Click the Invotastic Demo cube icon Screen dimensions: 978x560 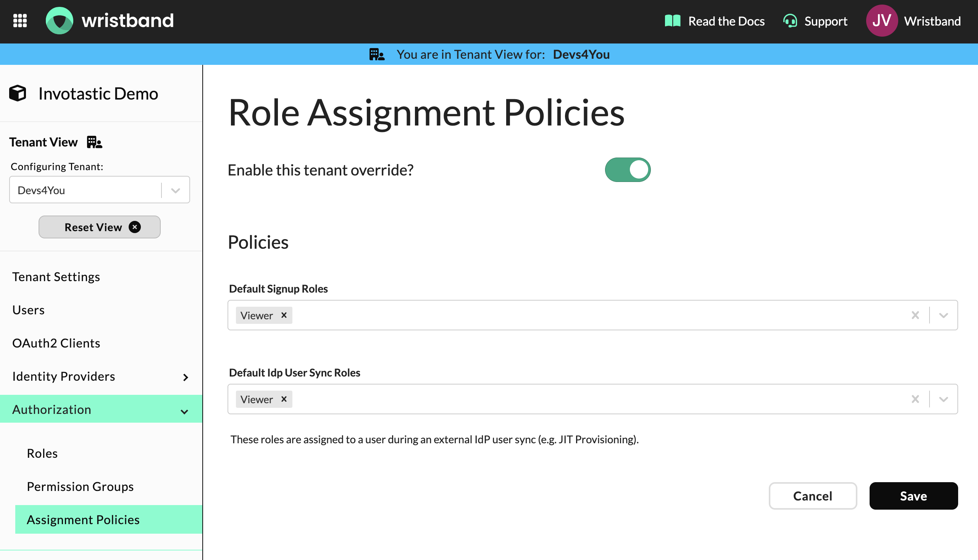[x=18, y=93]
